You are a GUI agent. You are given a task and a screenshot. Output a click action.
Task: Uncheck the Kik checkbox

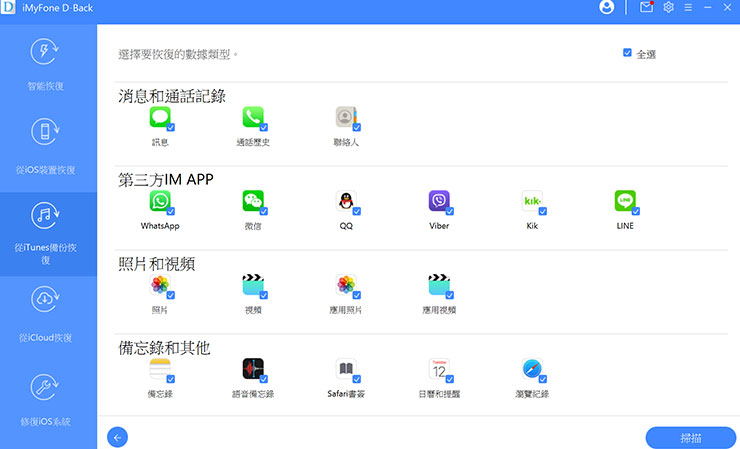(x=543, y=211)
